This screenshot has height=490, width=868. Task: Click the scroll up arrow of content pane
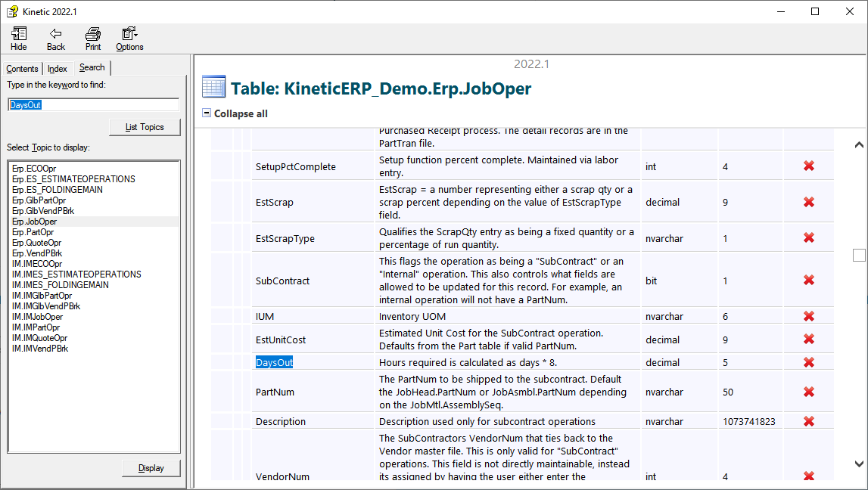[x=859, y=145]
